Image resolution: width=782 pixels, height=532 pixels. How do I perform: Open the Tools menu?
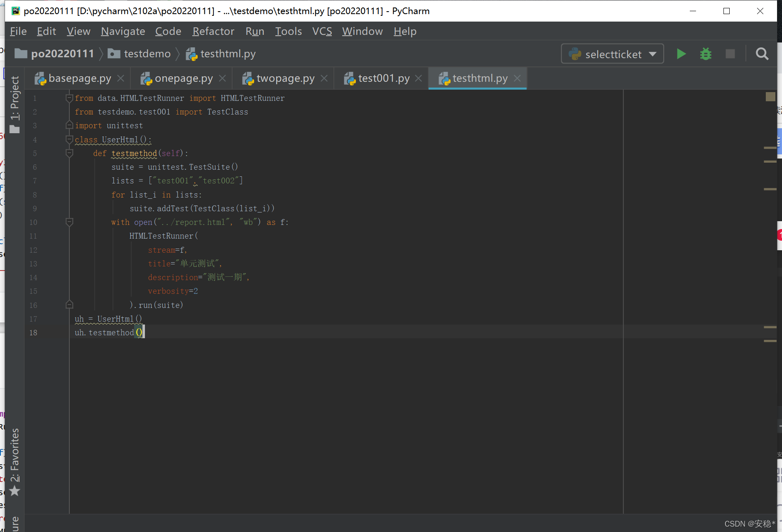288,31
